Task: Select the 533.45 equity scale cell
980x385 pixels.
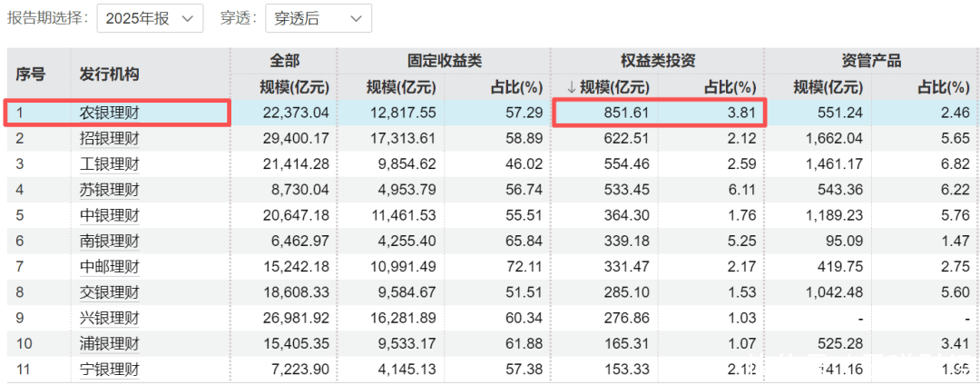Action: (627, 190)
